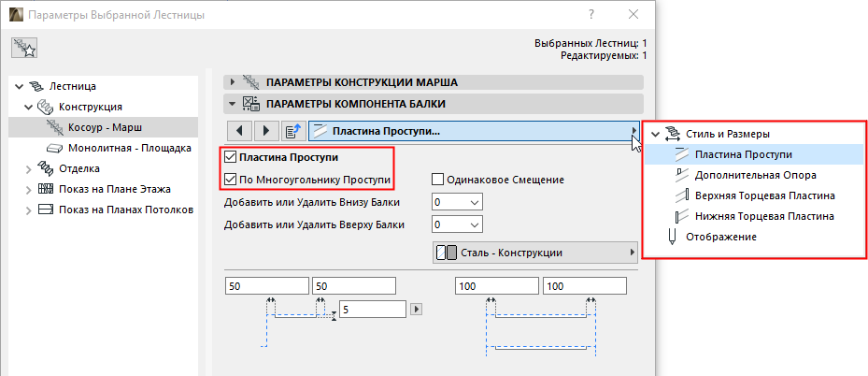The height and width of the screenshot is (376, 868).
Task: Click the second left offset field 50
Action: (x=354, y=286)
